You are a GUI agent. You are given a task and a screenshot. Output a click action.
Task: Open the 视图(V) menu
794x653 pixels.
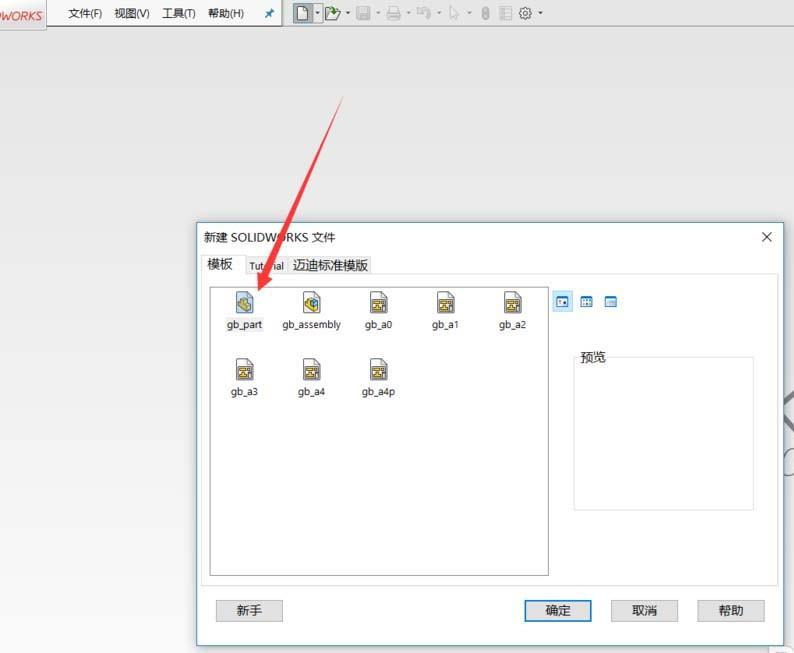(x=132, y=14)
